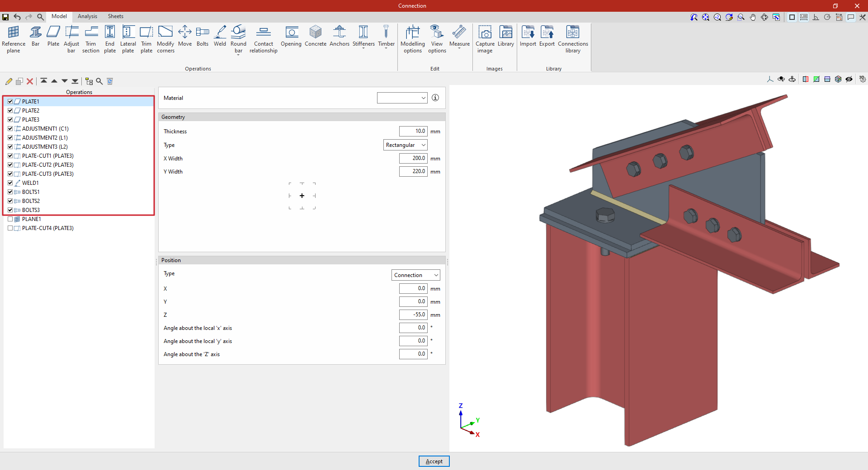
Task: Open the Material dropdown
Action: [x=402, y=98]
